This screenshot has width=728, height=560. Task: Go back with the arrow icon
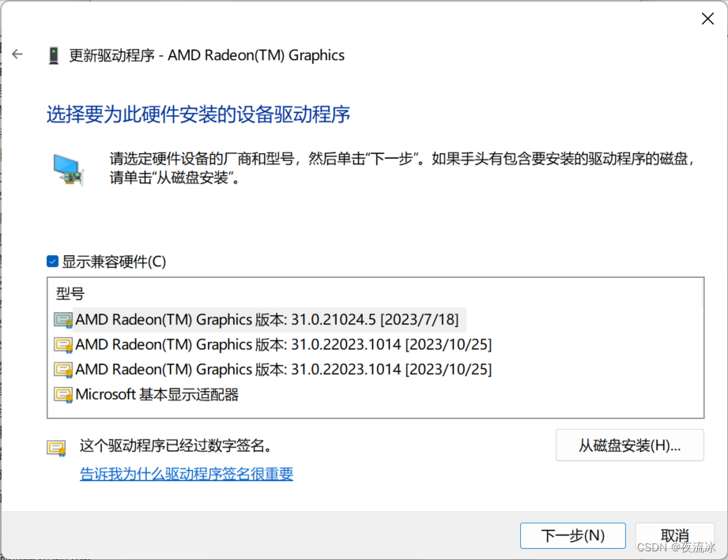(x=17, y=54)
